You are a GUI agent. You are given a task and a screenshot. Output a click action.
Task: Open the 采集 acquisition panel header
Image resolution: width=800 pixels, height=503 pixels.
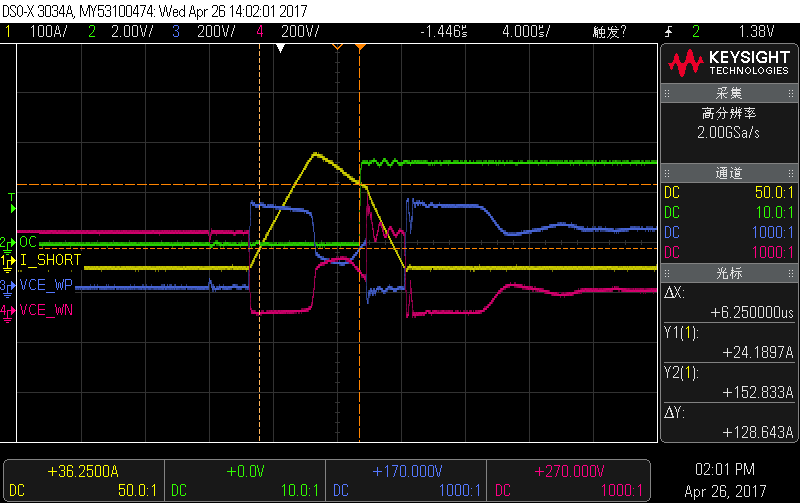click(729, 93)
